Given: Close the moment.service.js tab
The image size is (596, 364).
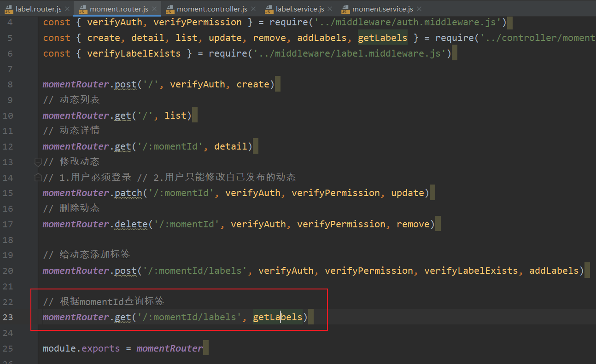Looking at the screenshot, I should 418,9.
